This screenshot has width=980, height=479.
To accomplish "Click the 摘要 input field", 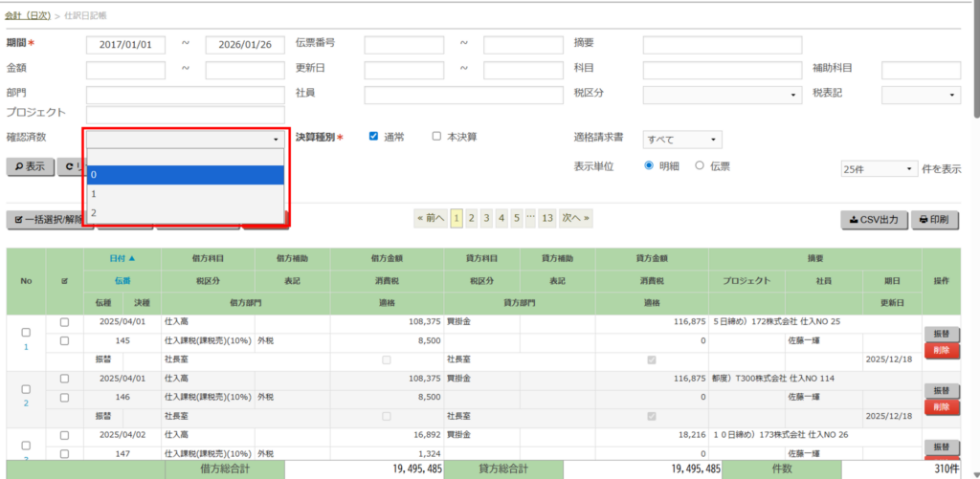I will (x=722, y=46).
